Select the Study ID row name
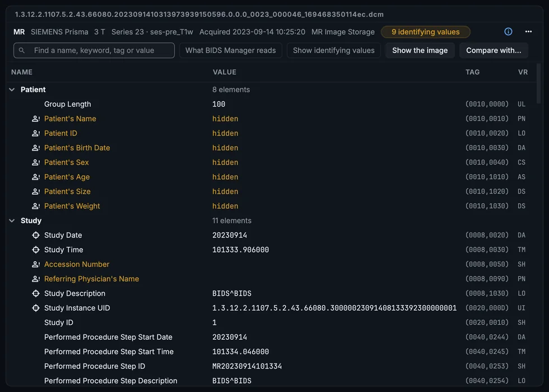 [59, 323]
